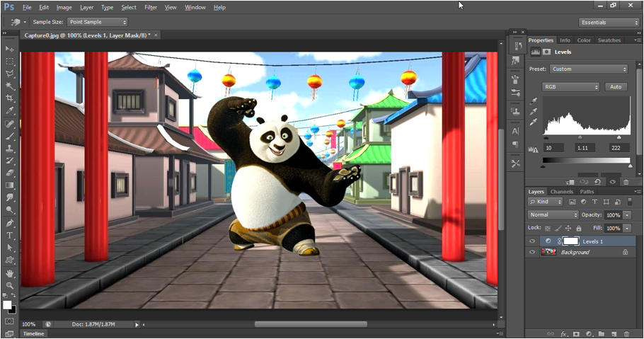This screenshot has width=644, height=339.
Task: Select the Gradient tool
Action: [9, 185]
